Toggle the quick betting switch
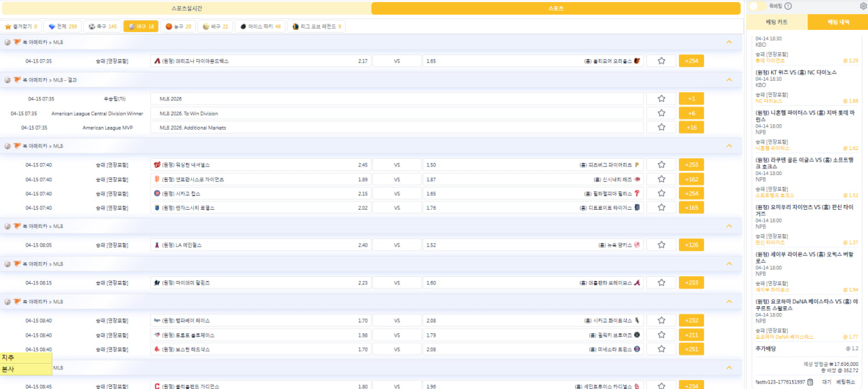Image resolution: width=868 pixels, height=389 pixels. (x=757, y=6)
